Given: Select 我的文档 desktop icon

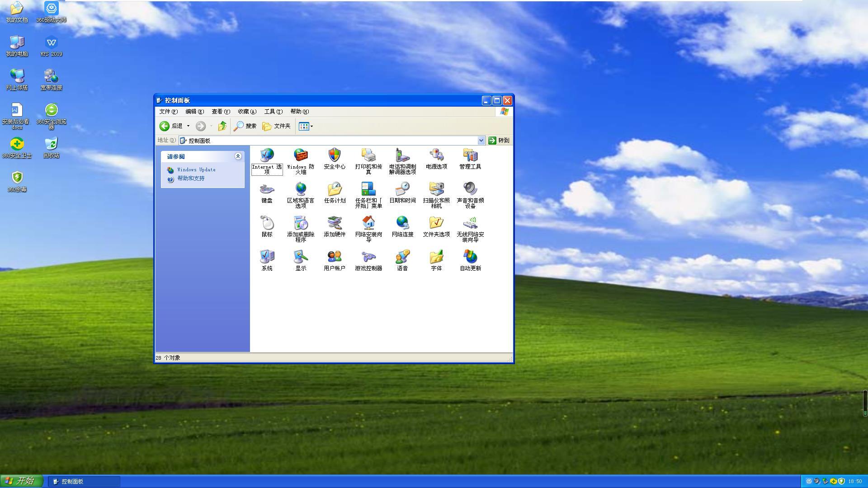Looking at the screenshot, I should click(x=17, y=12).
